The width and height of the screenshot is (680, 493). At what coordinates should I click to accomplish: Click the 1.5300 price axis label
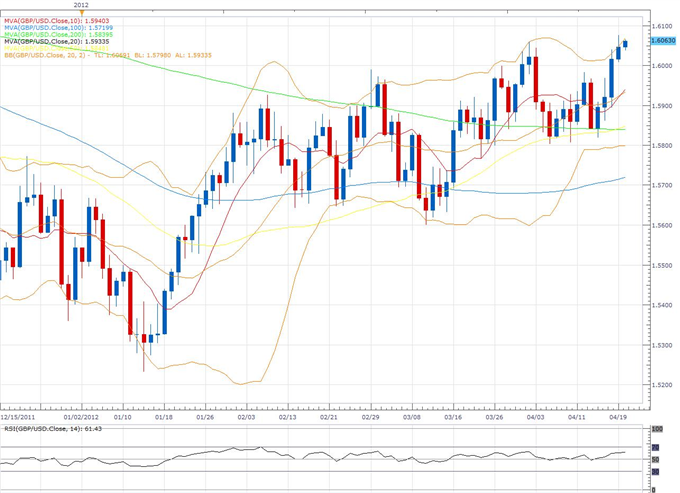[x=662, y=346]
